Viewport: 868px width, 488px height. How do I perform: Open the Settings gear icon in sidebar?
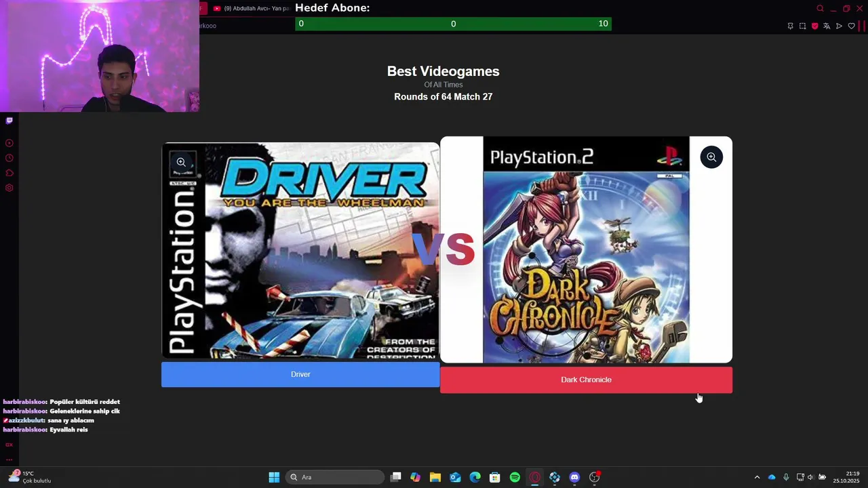click(9, 188)
